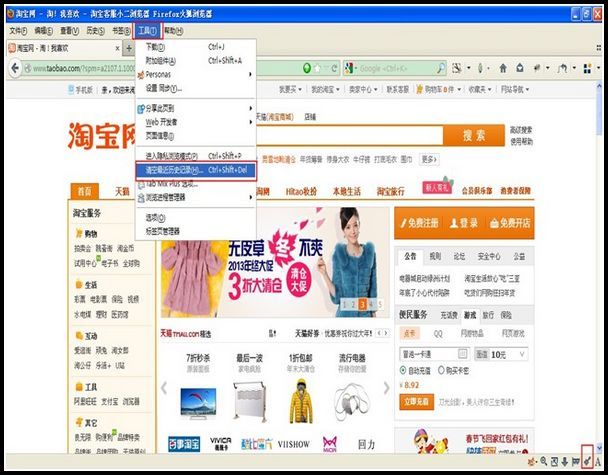Click the yellow jacket product thumbnail
The image size is (608, 475).
pos(301,401)
